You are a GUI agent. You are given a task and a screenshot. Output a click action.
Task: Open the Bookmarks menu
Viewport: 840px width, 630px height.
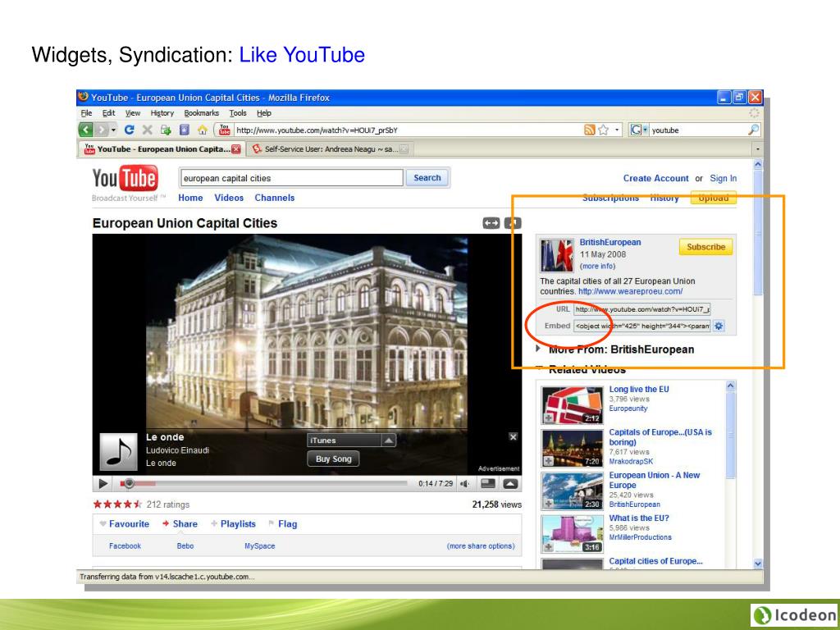coord(202,113)
